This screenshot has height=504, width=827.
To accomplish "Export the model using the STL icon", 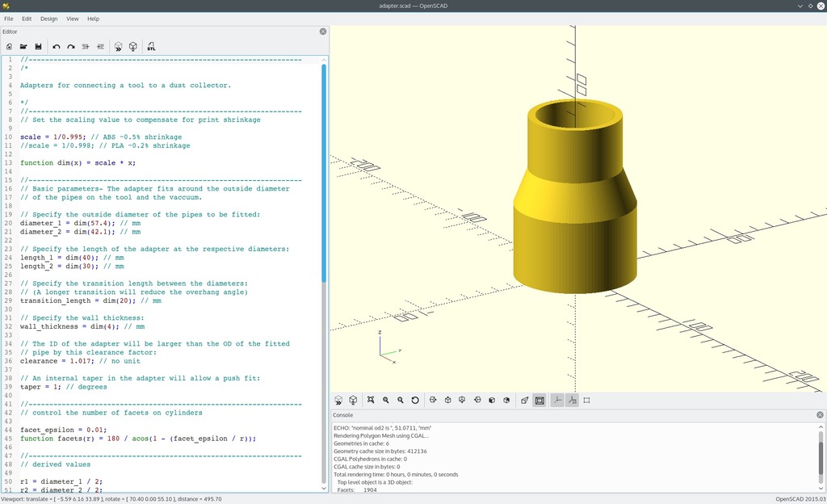I will click(151, 47).
